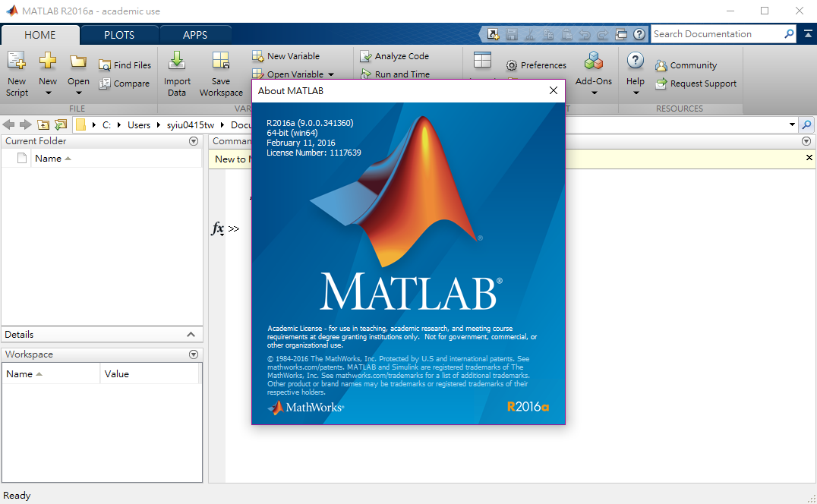This screenshot has width=817, height=504.
Task: Click Browse for folder icon
Action: pyautogui.click(x=61, y=125)
